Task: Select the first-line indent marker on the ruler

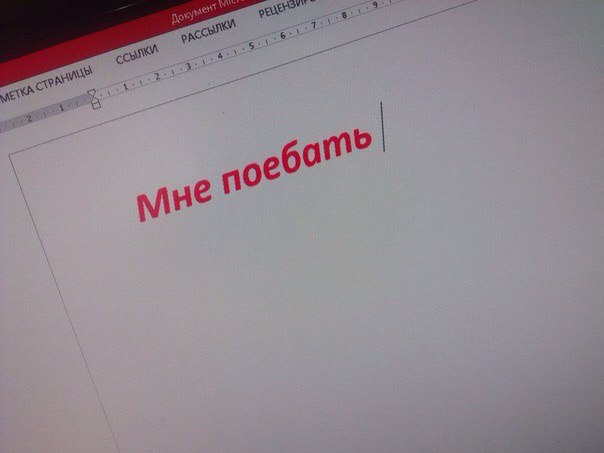Action: [x=92, y=94]
